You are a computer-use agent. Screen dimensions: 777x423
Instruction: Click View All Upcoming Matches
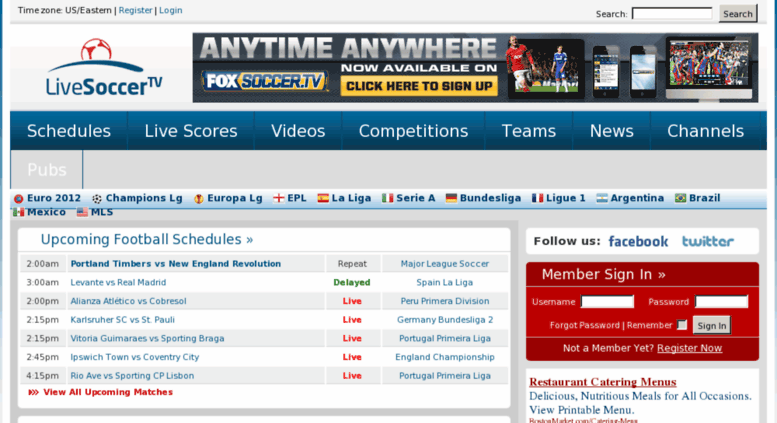[108, 392]
